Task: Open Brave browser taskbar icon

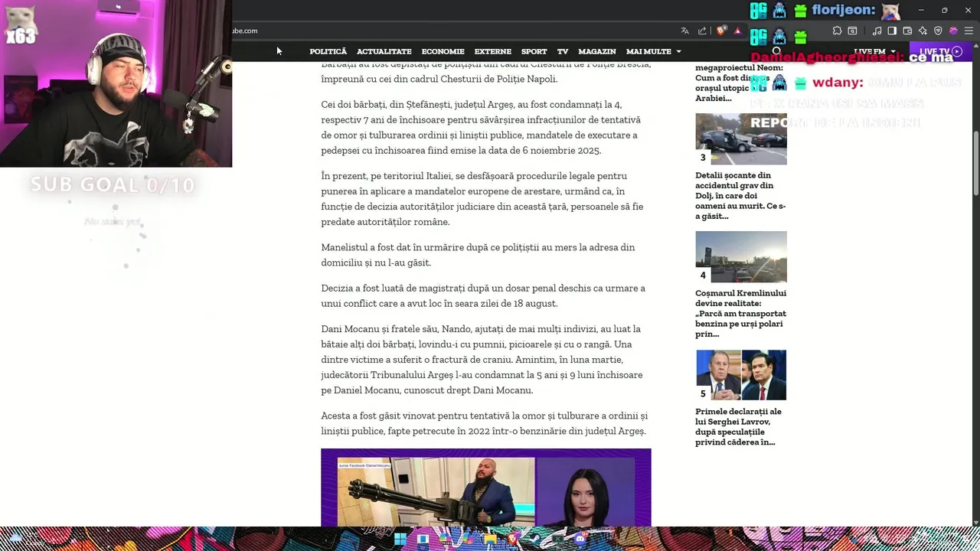Action: click(514, 539)
